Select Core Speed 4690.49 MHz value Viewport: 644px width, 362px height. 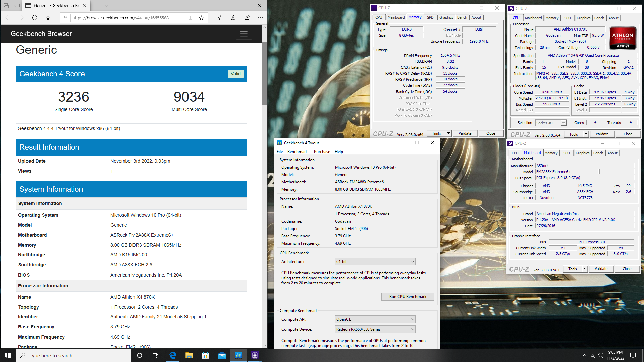pyautogui.click(x=552, y=92)
